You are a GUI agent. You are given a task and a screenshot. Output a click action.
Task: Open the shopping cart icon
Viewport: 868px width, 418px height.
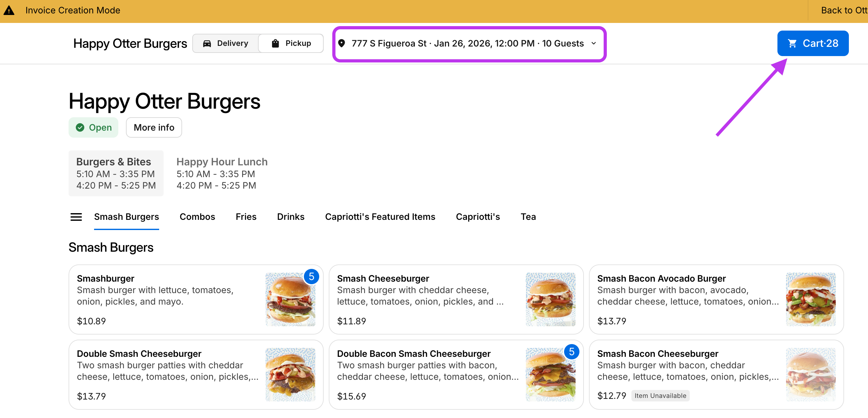click(x=792, y=43)
